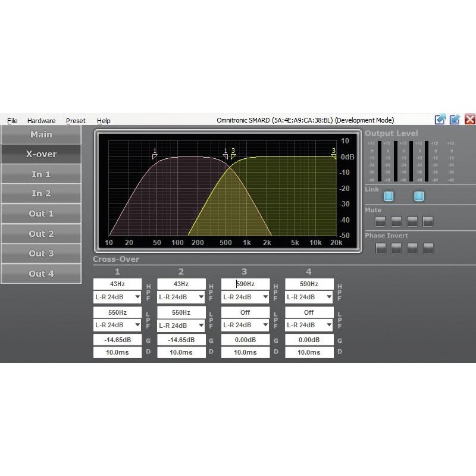Open channel 4 HPF slope dropdown
This screenshot has width=476, height=476.
pos(309,297)
